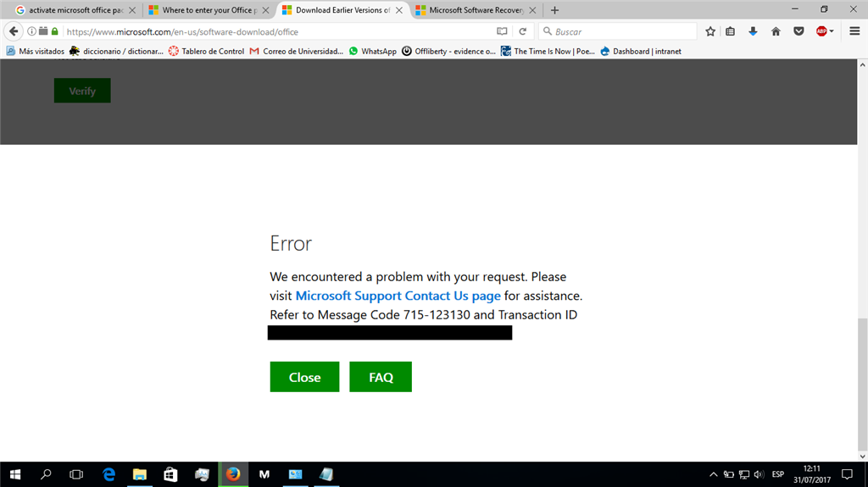Screen dimensions: 868x487
Task: Switch to Firefox taskbar icon
Action: 233,474
